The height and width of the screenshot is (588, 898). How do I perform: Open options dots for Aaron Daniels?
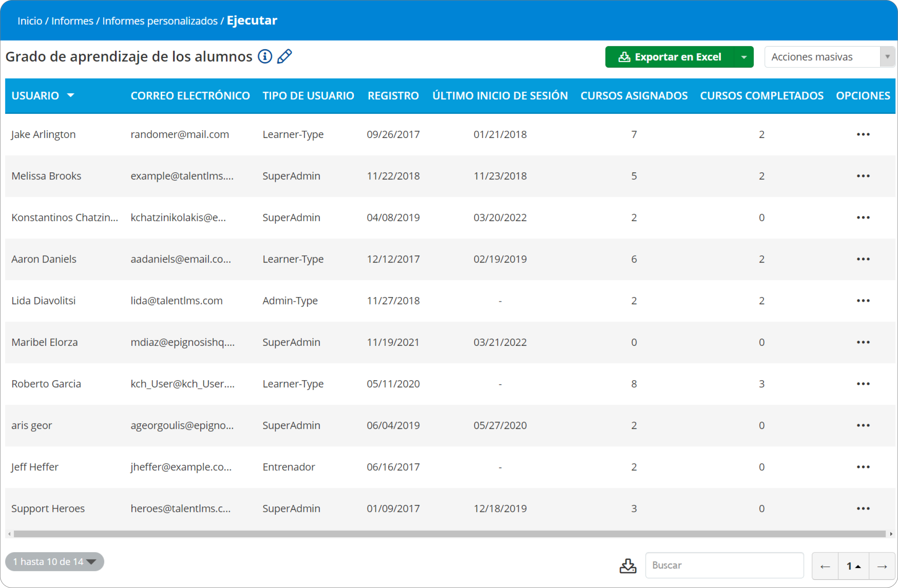(863, 259)
